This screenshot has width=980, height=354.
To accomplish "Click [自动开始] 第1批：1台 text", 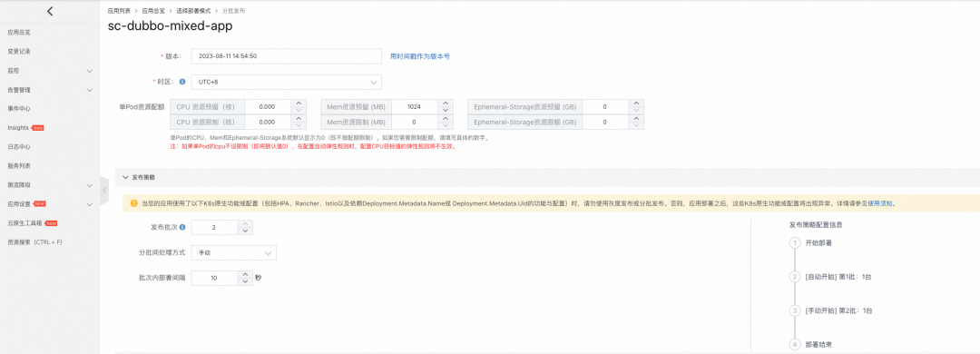I will [838, 277].
